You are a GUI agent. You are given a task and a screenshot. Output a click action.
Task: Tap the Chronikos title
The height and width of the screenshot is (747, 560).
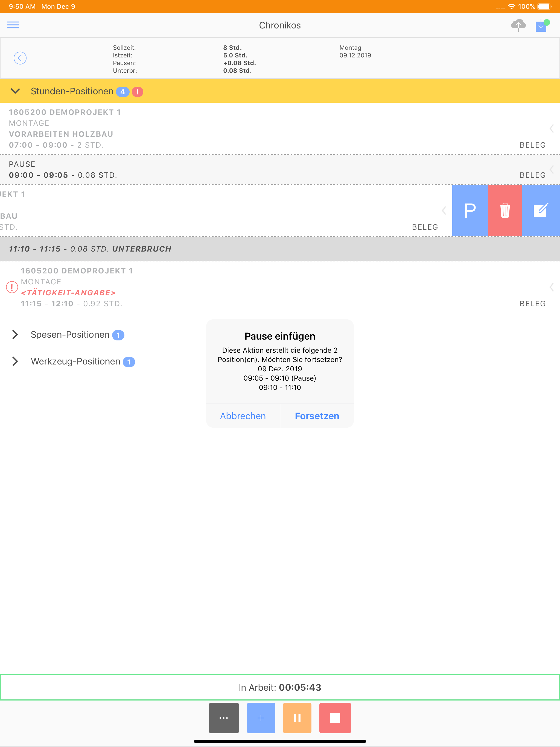coord(280,25)
